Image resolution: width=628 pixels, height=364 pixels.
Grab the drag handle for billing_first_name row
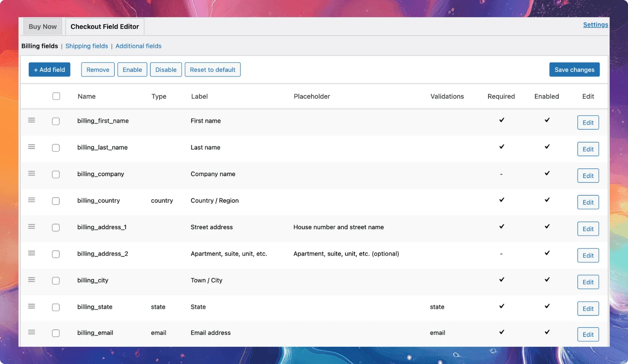[x=31, y=120]
